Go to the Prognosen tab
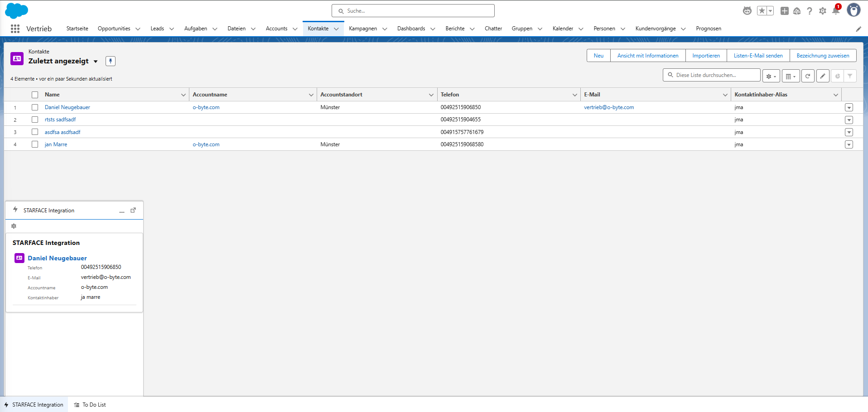This screenshot has width=868, height=412. (x=708, y=29)
